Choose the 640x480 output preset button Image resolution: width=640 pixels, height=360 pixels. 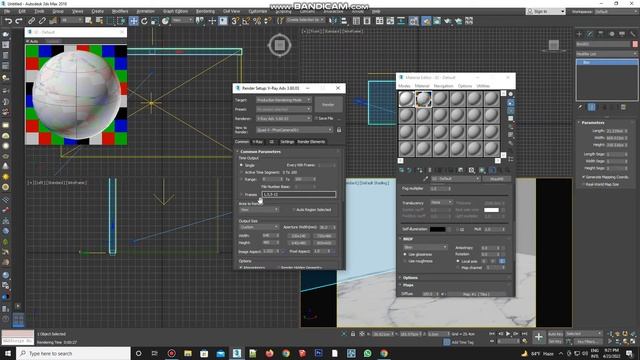point(299,243)
